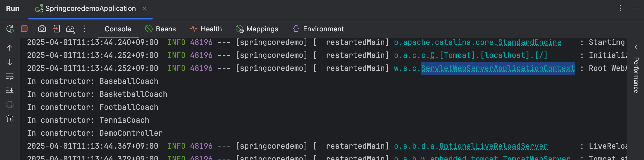Viewport: 644px width, 160px height.
Task: Select the Mappings tab
Action: (x=257, y=29)
